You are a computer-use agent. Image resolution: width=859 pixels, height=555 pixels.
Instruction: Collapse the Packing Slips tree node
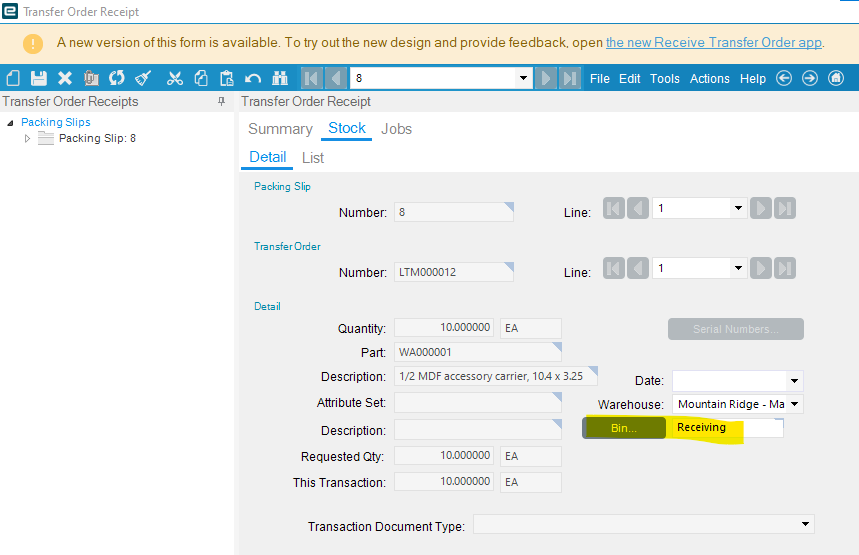[10, 123]
